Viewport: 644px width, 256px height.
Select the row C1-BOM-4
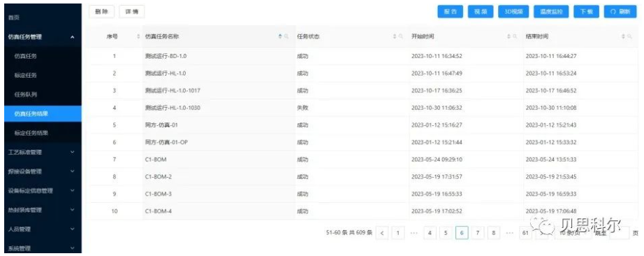pos(363,211)
